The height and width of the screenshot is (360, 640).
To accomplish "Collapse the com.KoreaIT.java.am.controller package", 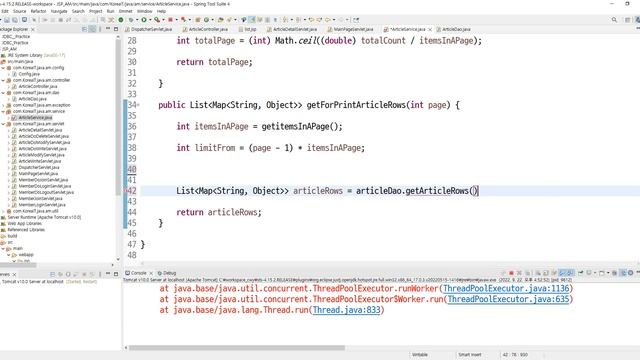I will tap(3, 80).
